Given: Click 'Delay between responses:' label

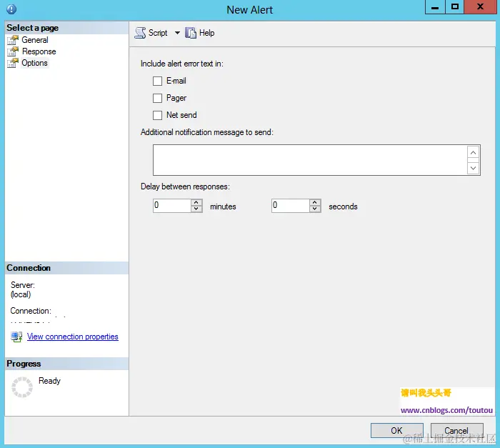Looking at the screenshot, I should (x=185, y=186).
